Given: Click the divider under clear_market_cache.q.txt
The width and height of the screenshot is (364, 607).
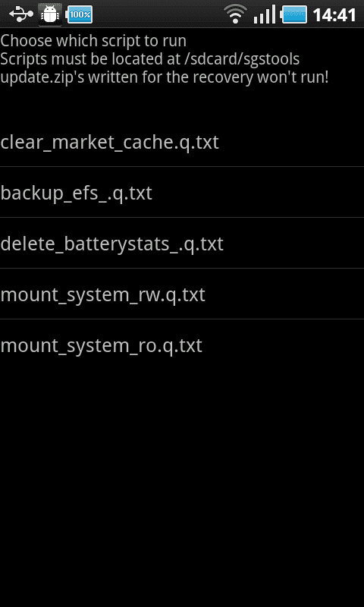Looking at the screenshot, I should click(x=182, y=167).
